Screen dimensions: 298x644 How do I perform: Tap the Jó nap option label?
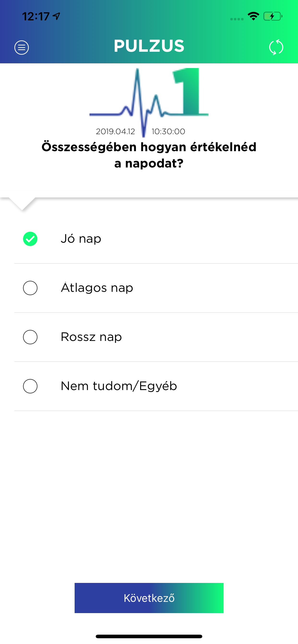[x=81, y=239]
